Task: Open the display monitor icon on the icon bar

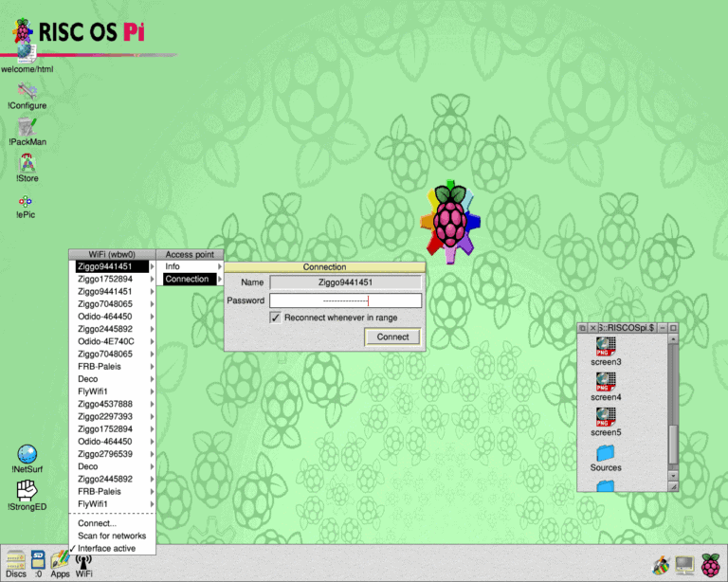Action: (x=684, y=565)
